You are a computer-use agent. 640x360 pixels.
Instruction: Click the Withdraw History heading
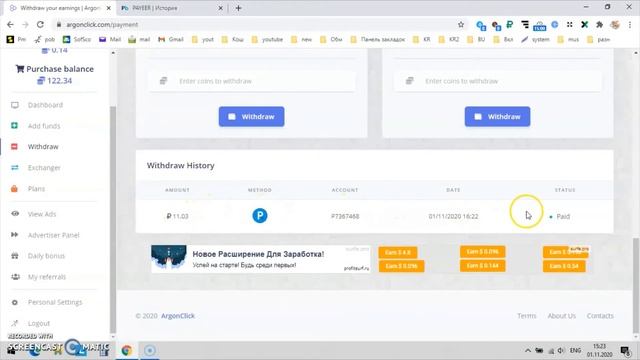click(180, 165)
